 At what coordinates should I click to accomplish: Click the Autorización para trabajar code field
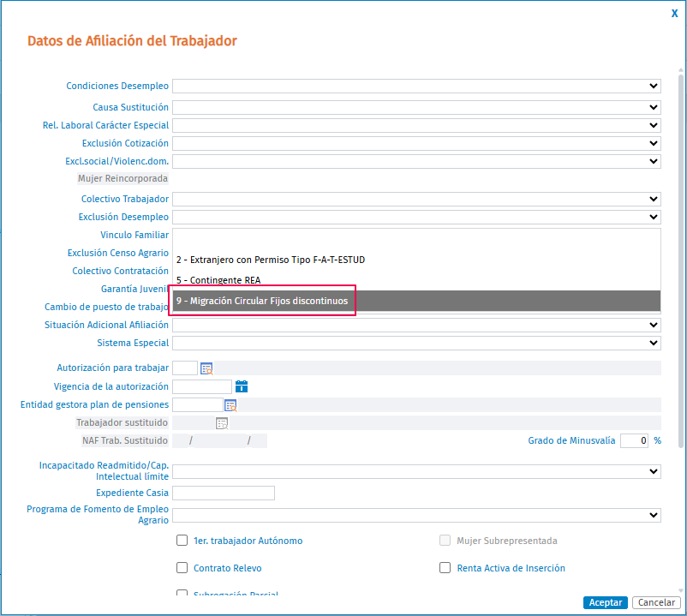coord(185,368)
